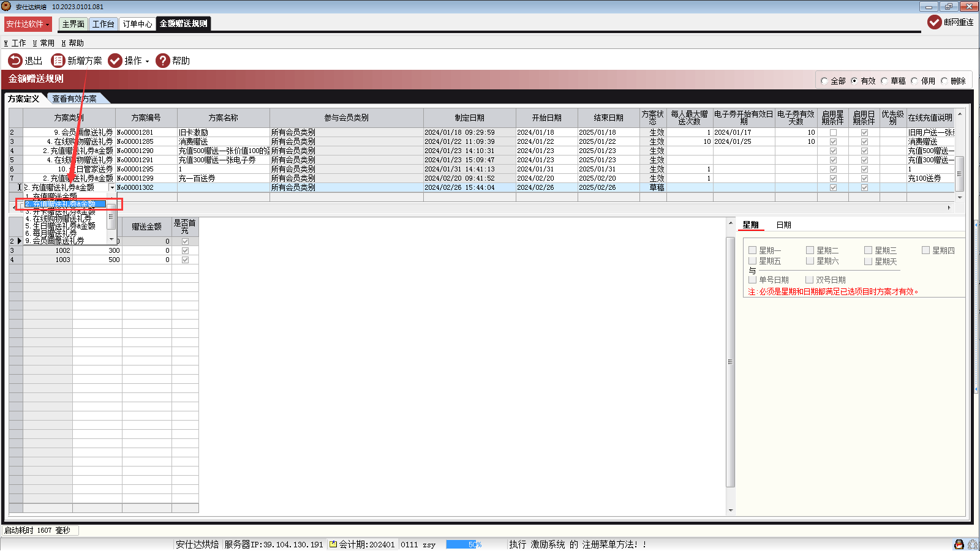Select the 停用 radio filter
This screenshot has width=980, height=551.
point(914,81)
